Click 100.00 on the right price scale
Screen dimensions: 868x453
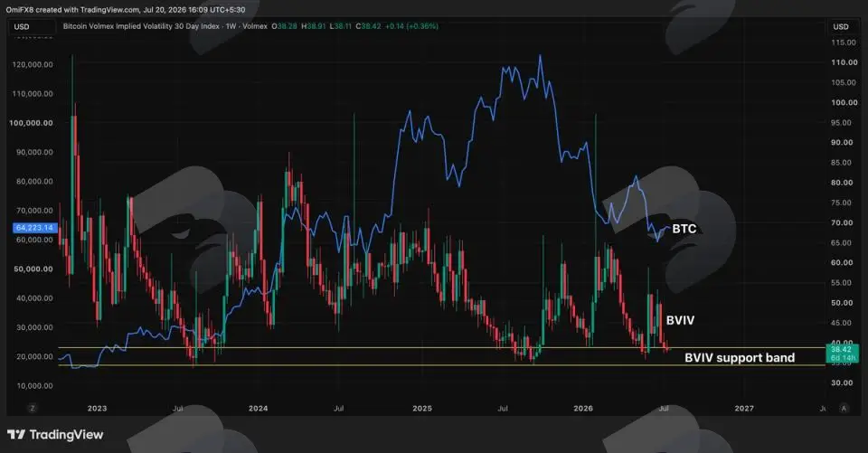tap(844, 102)
